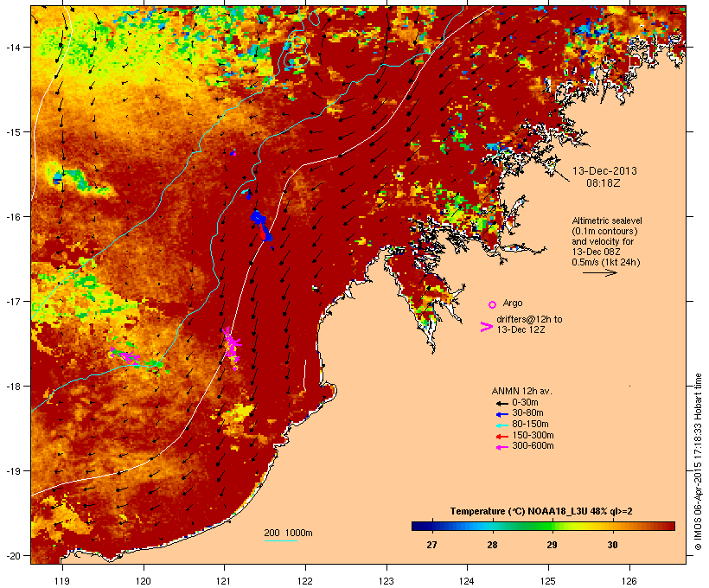Click the '300-600m' depth label

(533, 446)
